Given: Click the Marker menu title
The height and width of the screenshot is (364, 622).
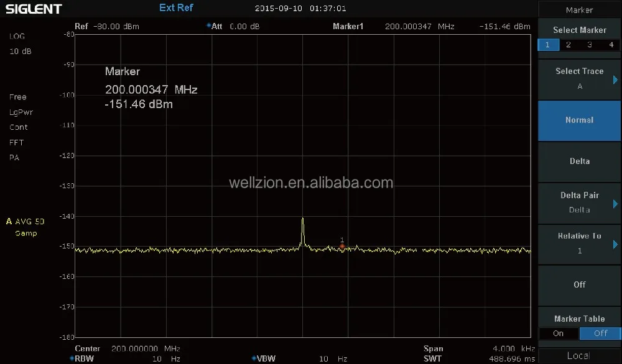Looking at the screenshot, I should click(x=579, y=10).
